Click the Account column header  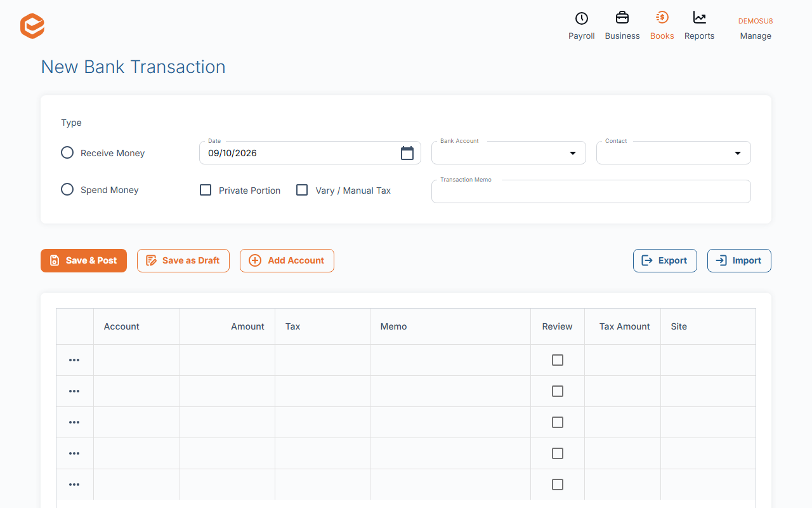(x=136, y=326)
